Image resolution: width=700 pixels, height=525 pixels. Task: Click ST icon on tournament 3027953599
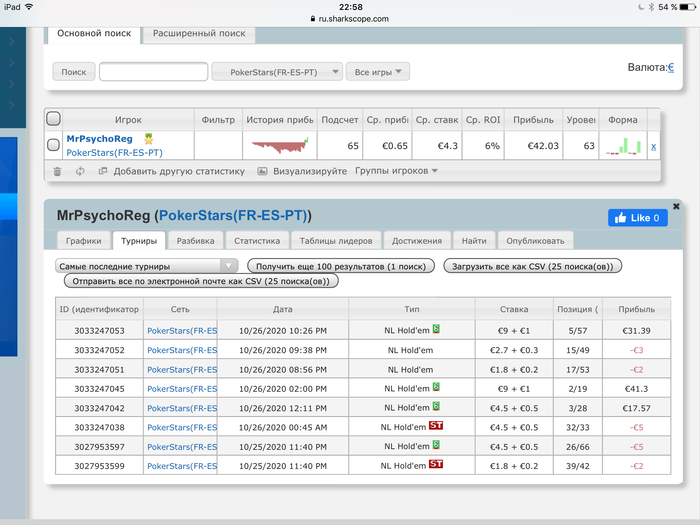(x=436, y=464)
